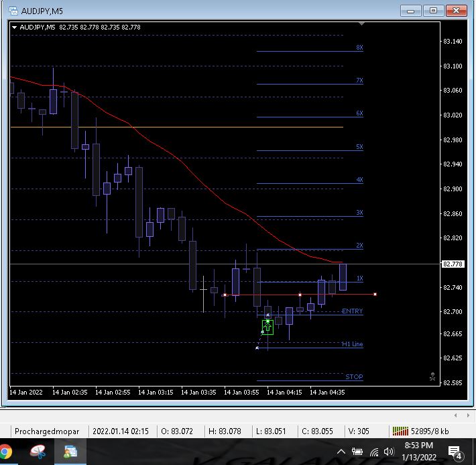Select the 4X target line label
The width and height of the screenshot is (476, 465).
click(359, 179)
